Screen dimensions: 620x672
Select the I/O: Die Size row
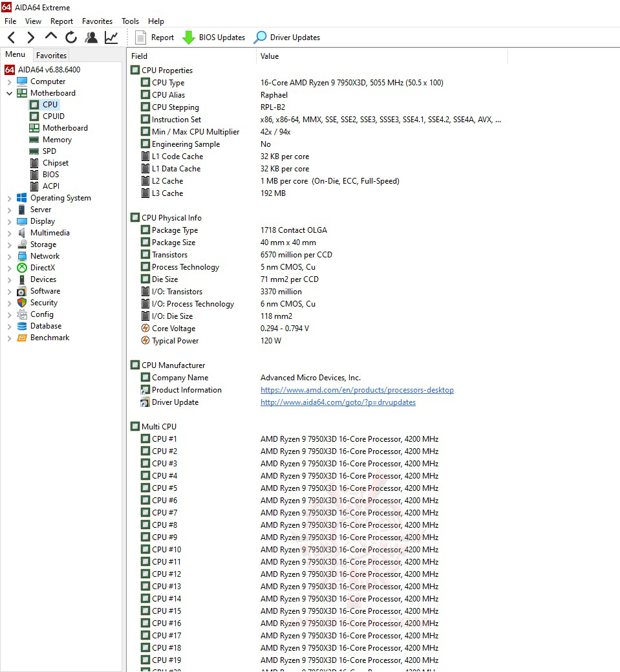click(x=317, y=316)
